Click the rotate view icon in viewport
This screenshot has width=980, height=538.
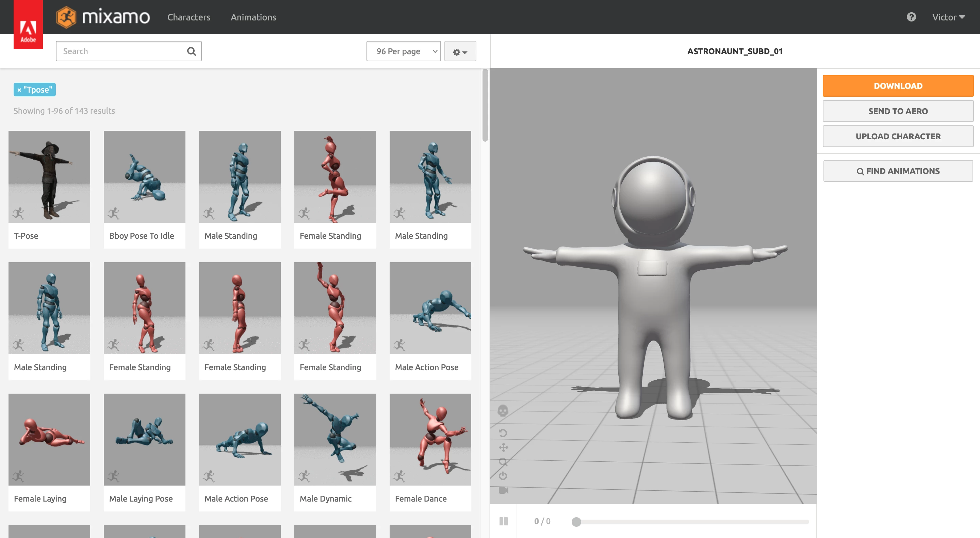tap(503, 433)
